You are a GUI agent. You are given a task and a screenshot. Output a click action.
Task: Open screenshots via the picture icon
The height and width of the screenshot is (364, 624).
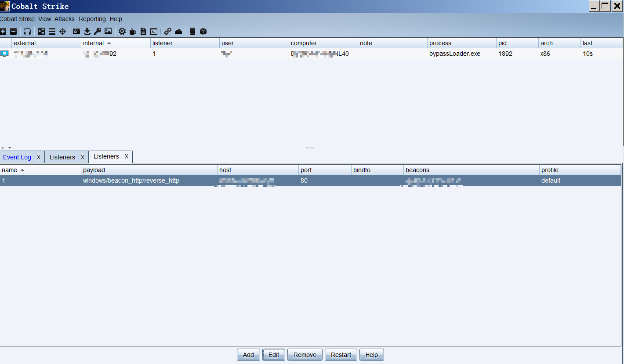108,31
